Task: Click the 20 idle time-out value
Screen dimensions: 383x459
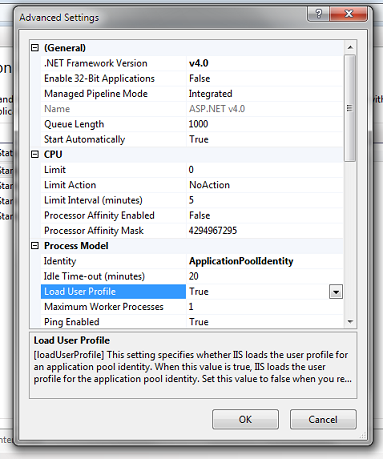Action: pyautogui.click(x=193, y=276)
